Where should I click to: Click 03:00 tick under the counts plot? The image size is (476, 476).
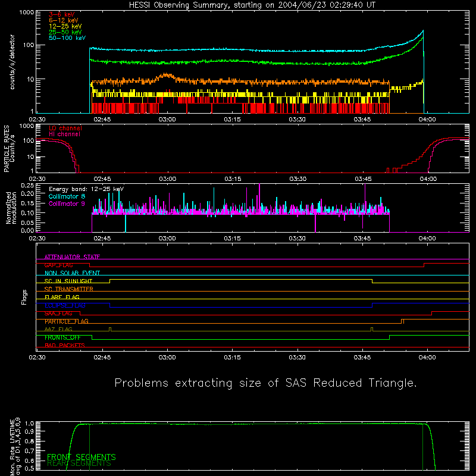pyautogui.click(x=167, y=120)
